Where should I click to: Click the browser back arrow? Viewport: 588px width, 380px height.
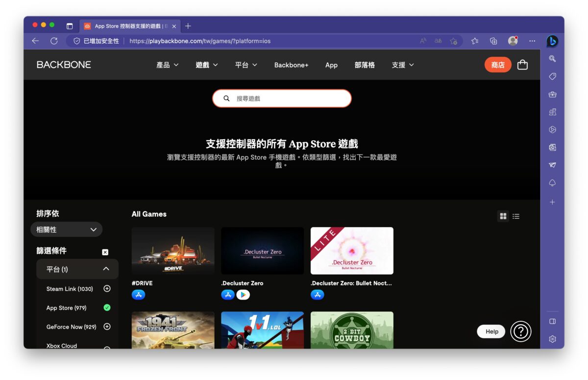pyautogui.click(x=35, y=41)
